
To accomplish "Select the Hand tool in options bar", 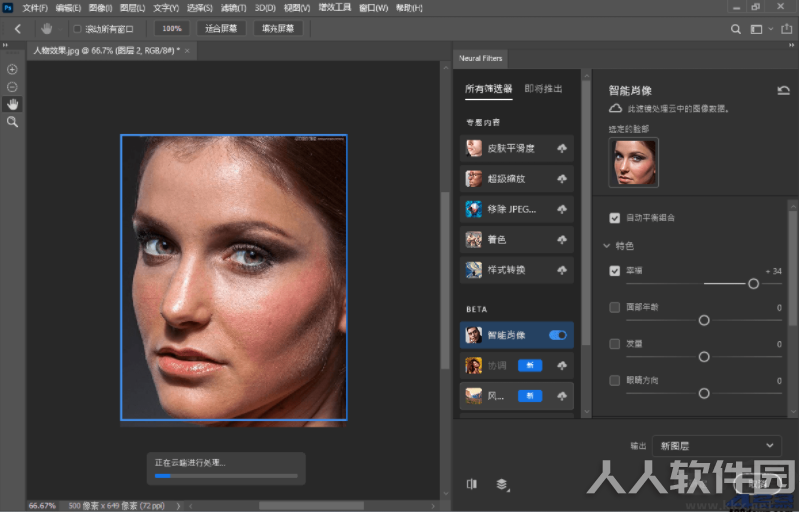I will pos(46,29).
